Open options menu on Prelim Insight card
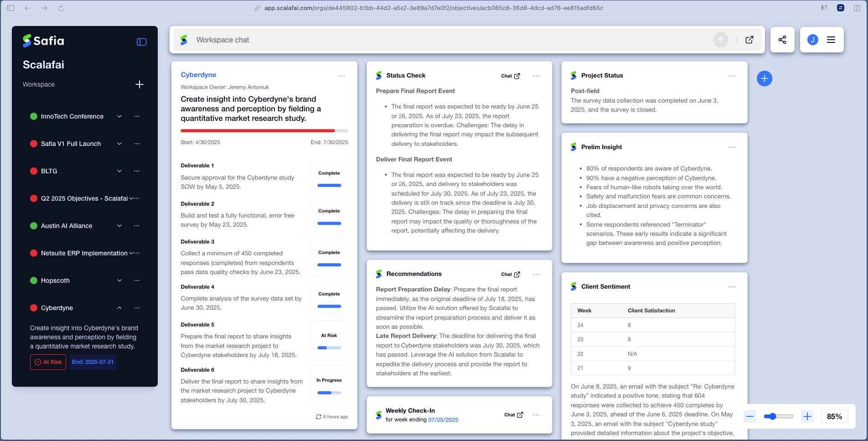Screen dimensions: 868x441 point(732,147)
